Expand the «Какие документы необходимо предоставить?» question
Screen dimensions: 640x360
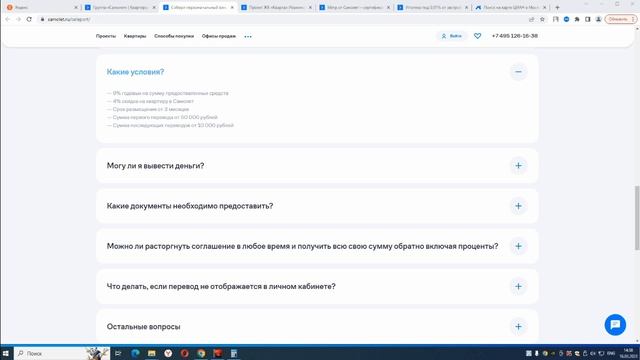pos(518,206)
